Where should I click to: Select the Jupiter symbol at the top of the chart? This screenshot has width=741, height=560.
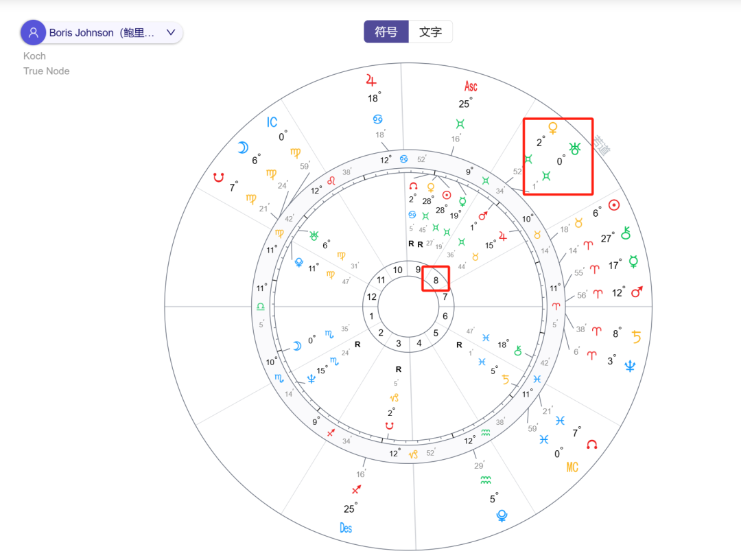(x=371, y=80)
